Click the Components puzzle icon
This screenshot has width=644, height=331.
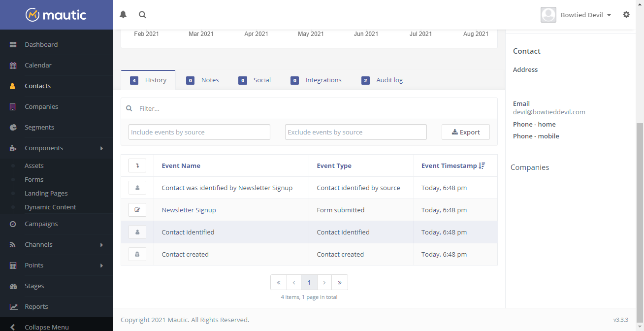click(13, 148)
